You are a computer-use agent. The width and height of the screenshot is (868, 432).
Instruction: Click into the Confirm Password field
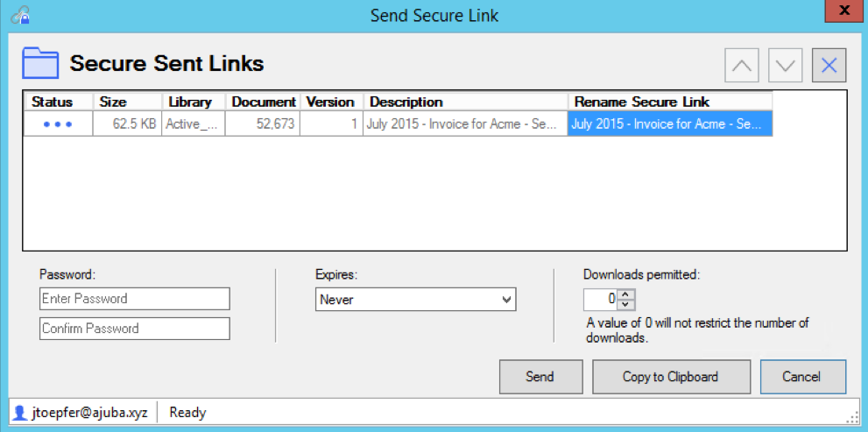click(134, 329)
